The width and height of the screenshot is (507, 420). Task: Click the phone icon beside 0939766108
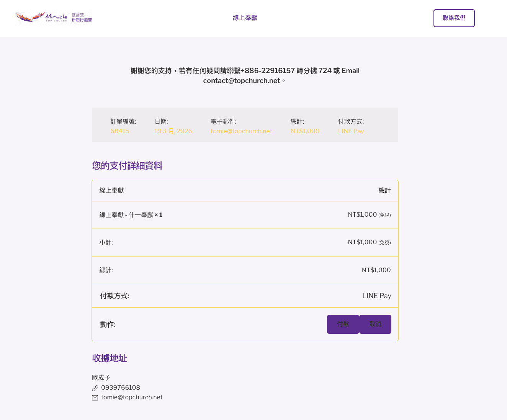pos(95,388)
